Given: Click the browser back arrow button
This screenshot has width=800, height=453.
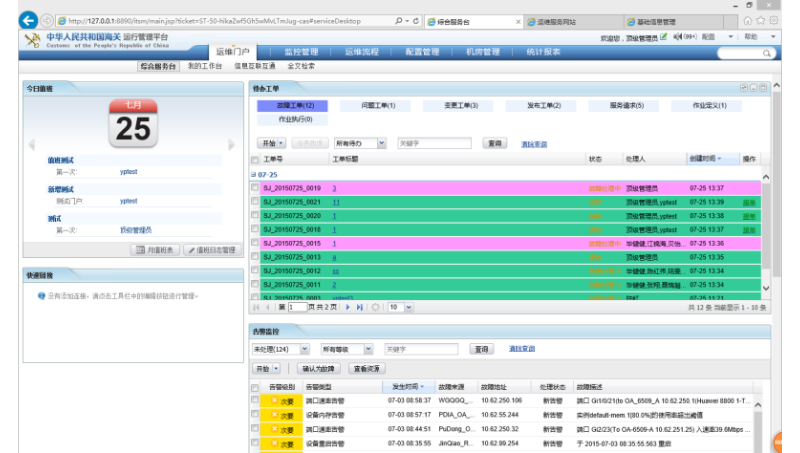Looking at the screenshot, I should (28, 20).
